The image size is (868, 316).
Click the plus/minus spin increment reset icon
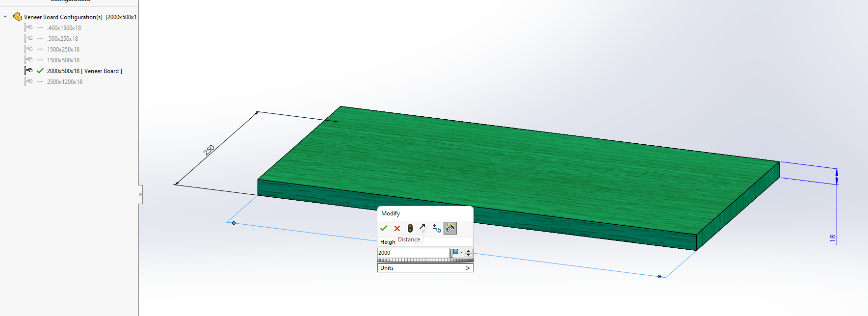[436, 228]
